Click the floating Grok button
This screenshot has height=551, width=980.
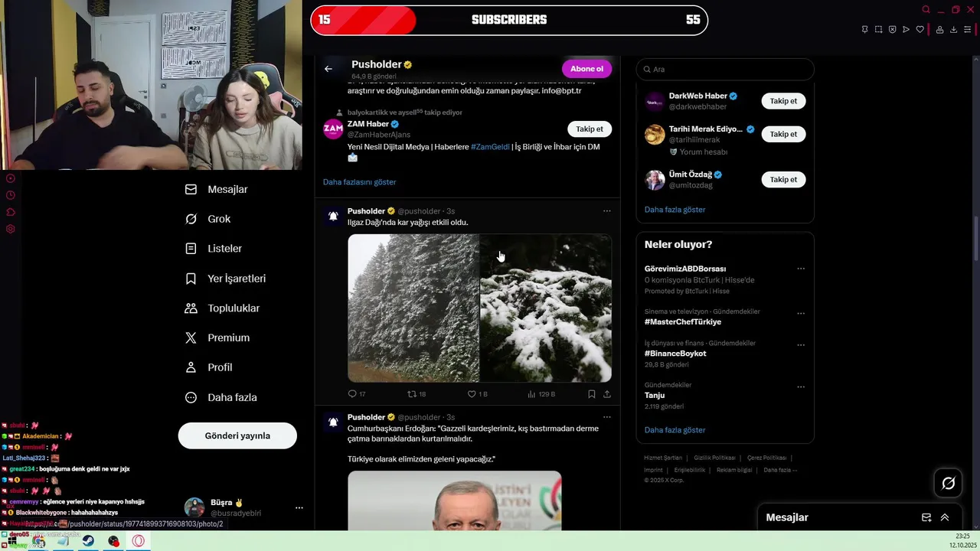pos(949,483)
